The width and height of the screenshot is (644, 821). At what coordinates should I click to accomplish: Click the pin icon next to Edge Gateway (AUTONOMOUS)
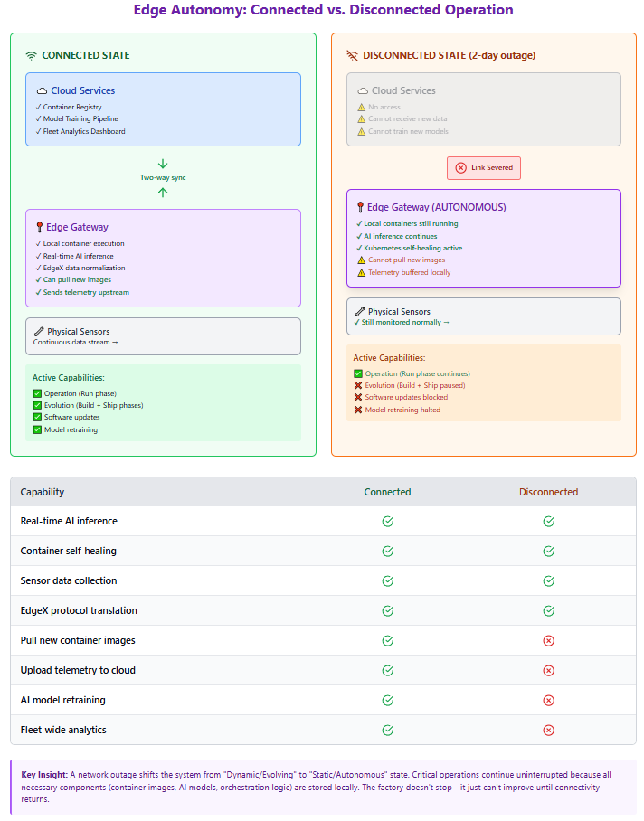360,207
